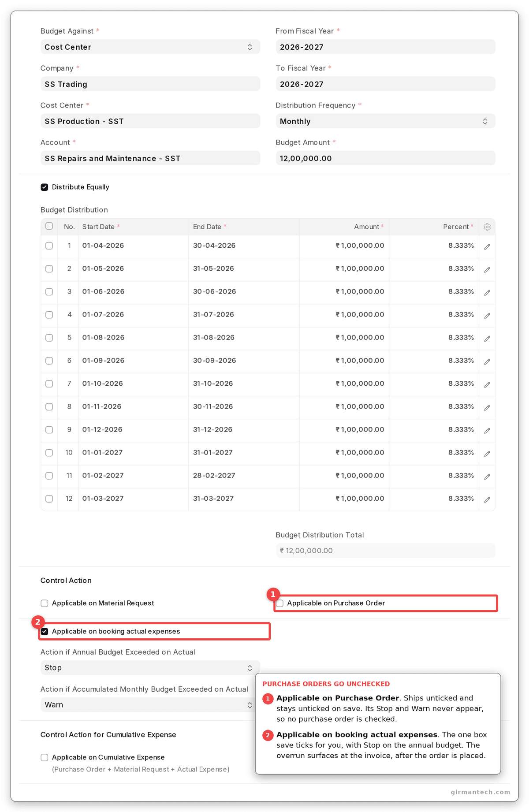Click percent cell in row 8
This screenshot has width=529, height=812.
[434, 407]
